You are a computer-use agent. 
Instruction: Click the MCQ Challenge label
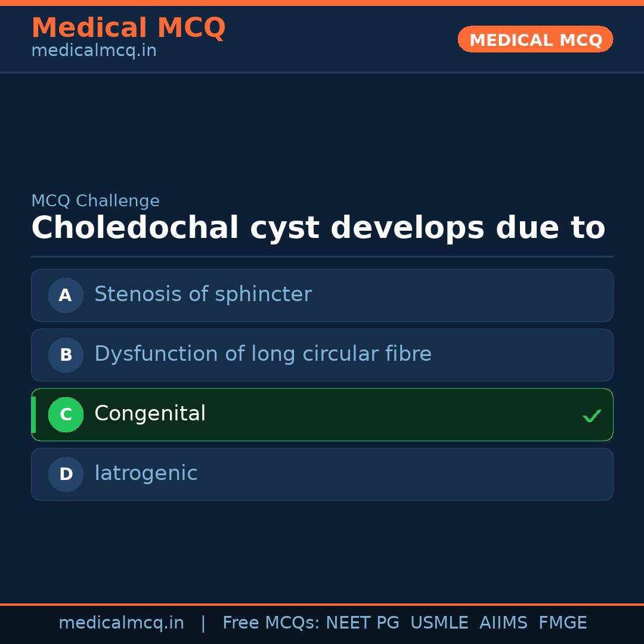click(95, 202)
